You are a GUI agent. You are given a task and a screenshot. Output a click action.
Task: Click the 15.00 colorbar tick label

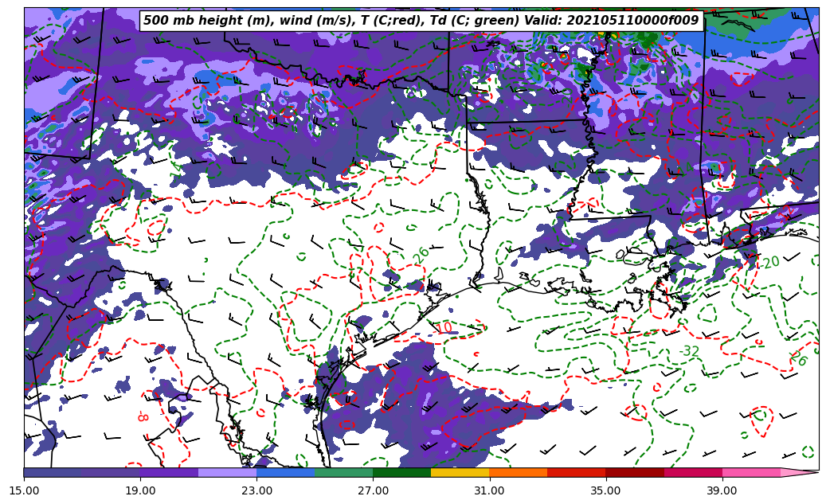click(24, 490)
